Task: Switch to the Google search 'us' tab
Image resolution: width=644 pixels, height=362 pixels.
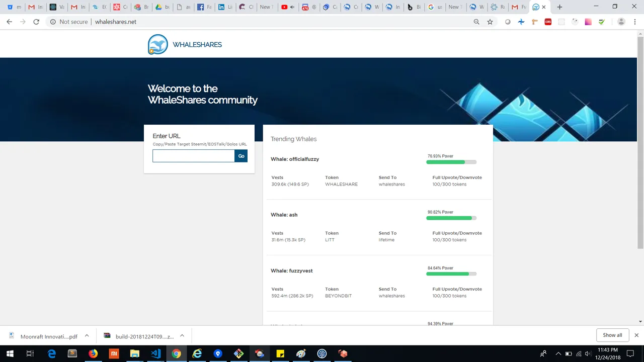Action: [x=436, y=7]
